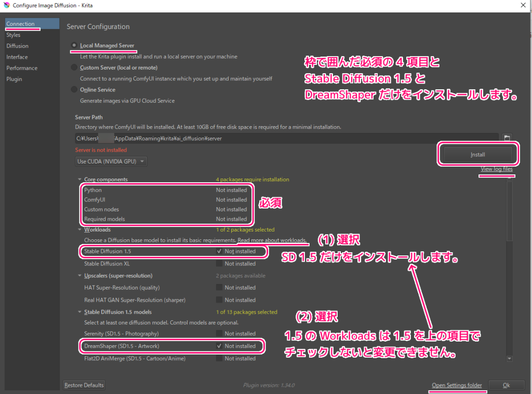This screenshot has width=532, height=394.
Task: Click the folder browse icon beside Server Path
Action: coord(507,138)
